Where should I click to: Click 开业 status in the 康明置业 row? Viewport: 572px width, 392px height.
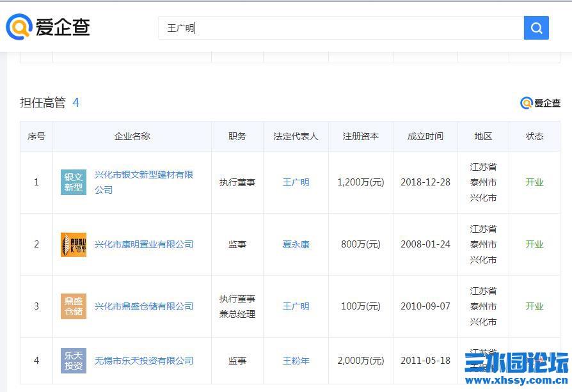click(x=534, y=244)
